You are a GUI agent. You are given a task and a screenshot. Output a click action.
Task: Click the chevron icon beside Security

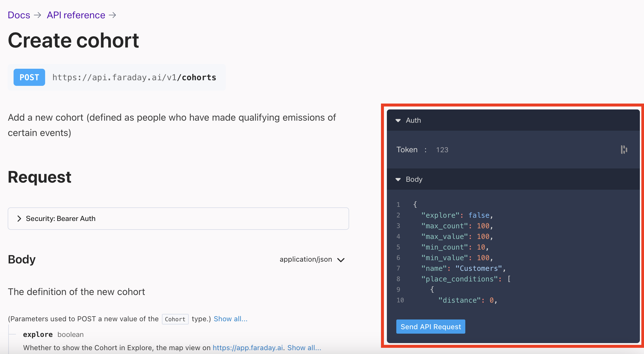pyautogui.click(x=19, y=219)
